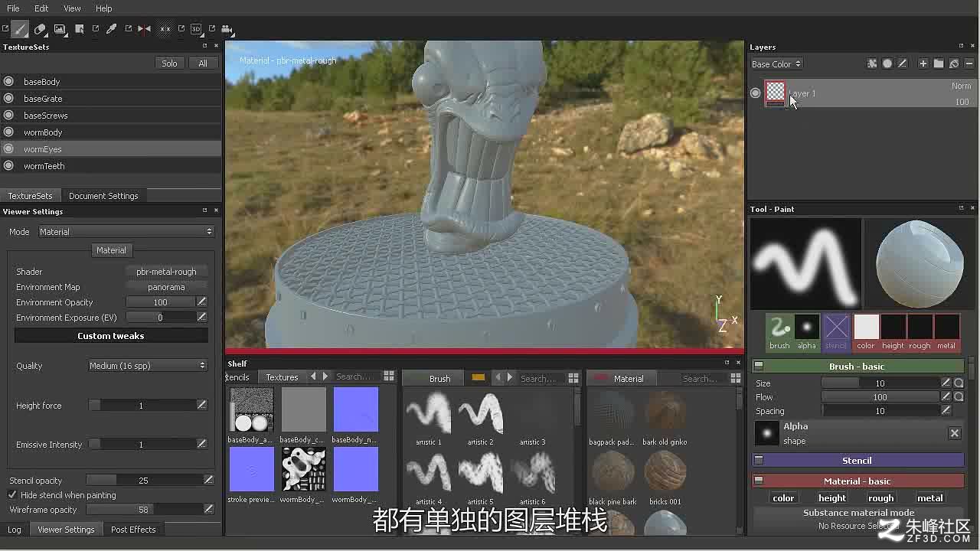Switch Textures shelf to grid view icon
Screen dimensions: 980x551
point(389,377)
